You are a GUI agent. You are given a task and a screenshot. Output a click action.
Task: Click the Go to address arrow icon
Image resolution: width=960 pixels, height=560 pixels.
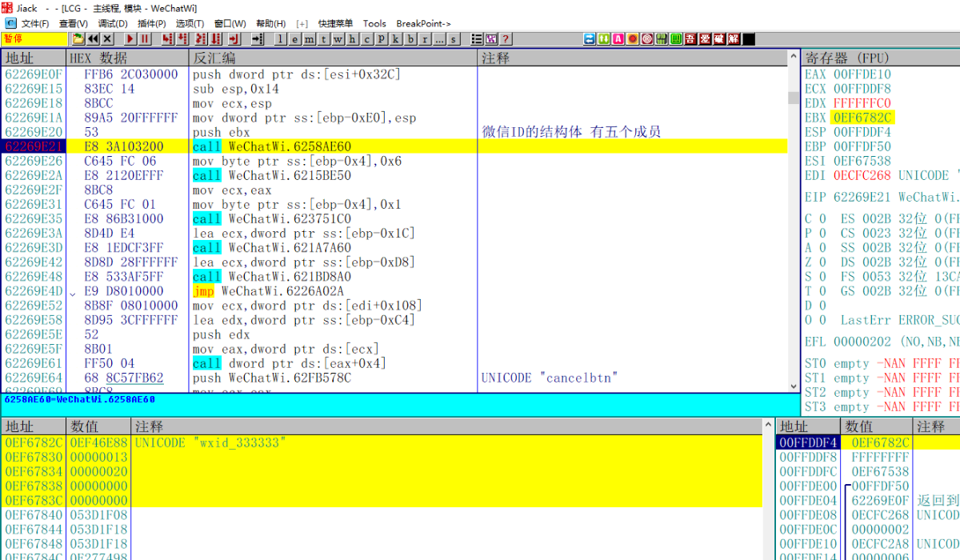click(257, 38)
